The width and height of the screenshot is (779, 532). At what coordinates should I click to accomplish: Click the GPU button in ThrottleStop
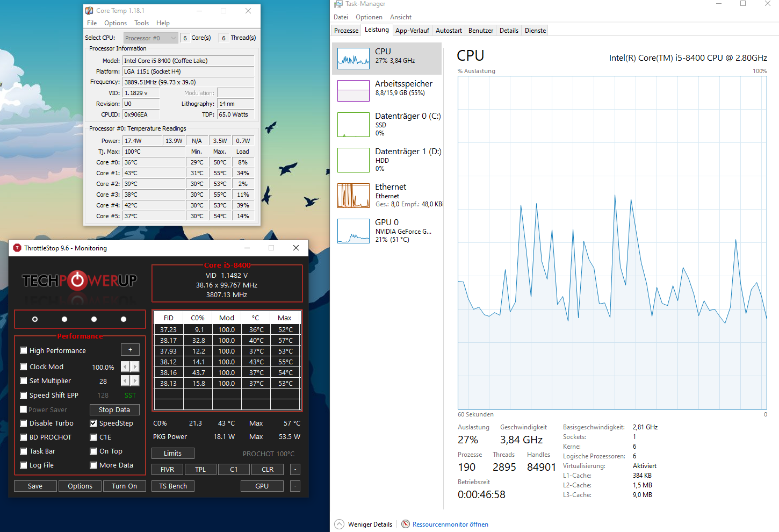tap(262, 486)
